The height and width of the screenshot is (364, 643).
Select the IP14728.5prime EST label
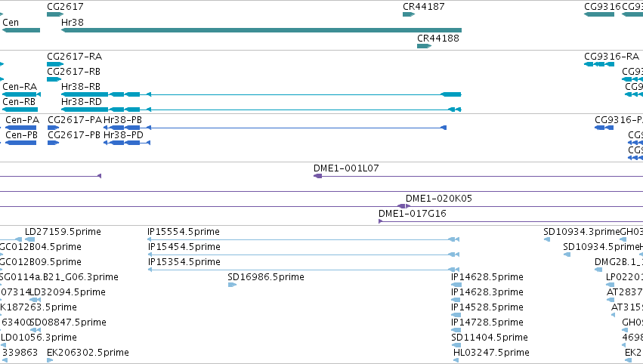[487, 322]
